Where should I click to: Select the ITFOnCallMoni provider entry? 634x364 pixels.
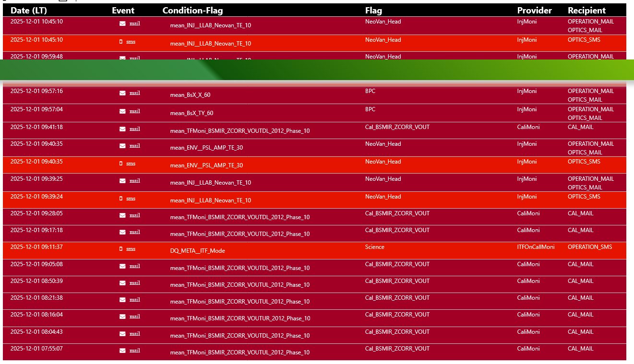pyautogui.click(x=536, y=247)
